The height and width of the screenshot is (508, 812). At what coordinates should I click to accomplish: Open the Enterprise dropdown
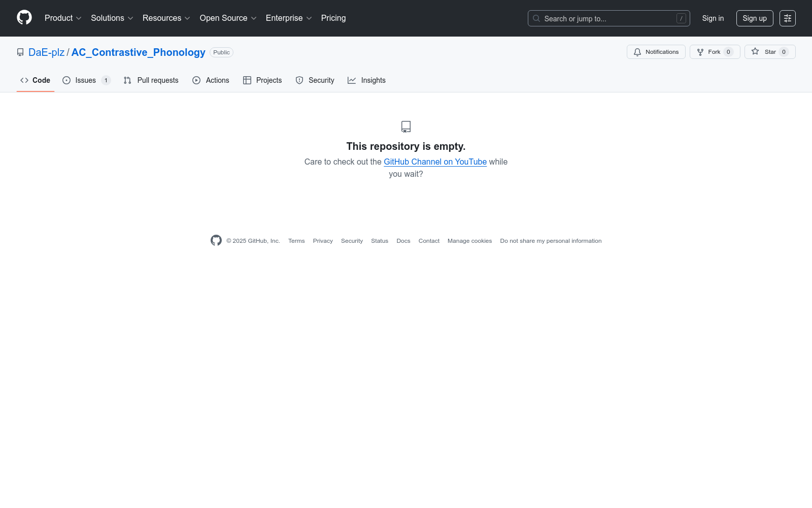[x=289, y=18]
